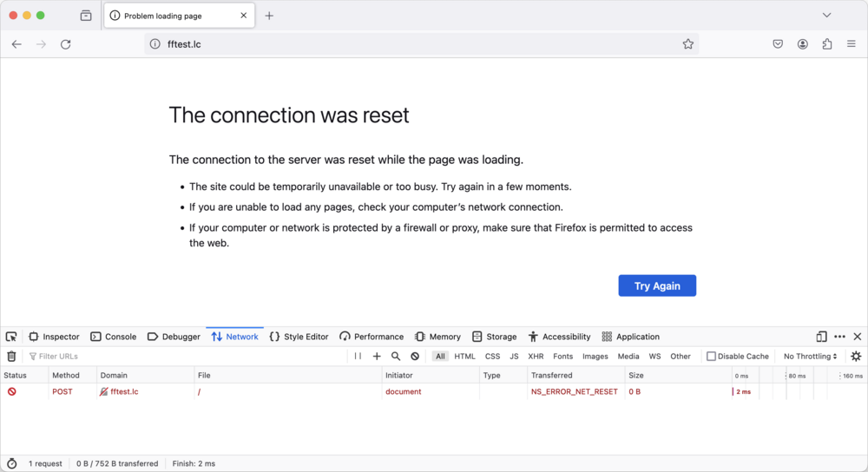
Task: Open request blocking icon in Network toolbar
Action: pyautogui.click(x=415, y=357)
